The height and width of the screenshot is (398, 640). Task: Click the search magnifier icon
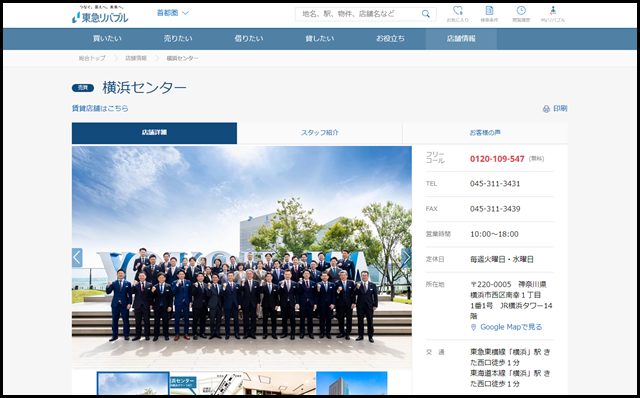click(x=426, y=13)
